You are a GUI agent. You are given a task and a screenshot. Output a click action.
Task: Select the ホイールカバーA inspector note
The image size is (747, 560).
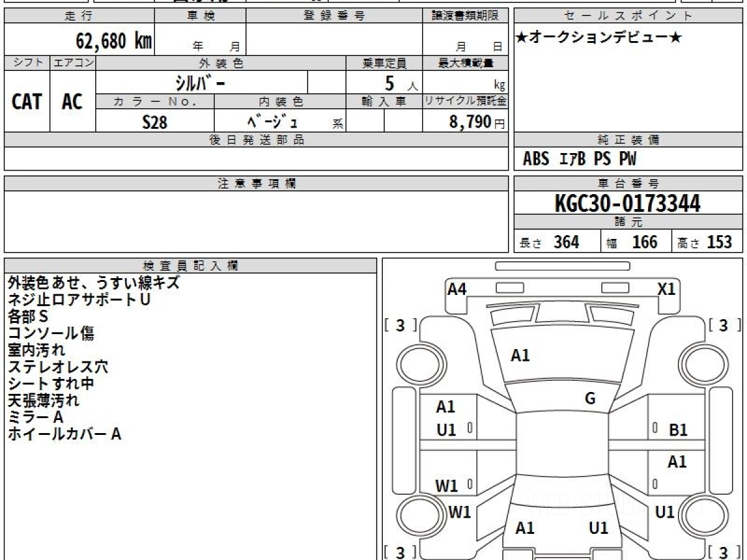pos(65,434)
